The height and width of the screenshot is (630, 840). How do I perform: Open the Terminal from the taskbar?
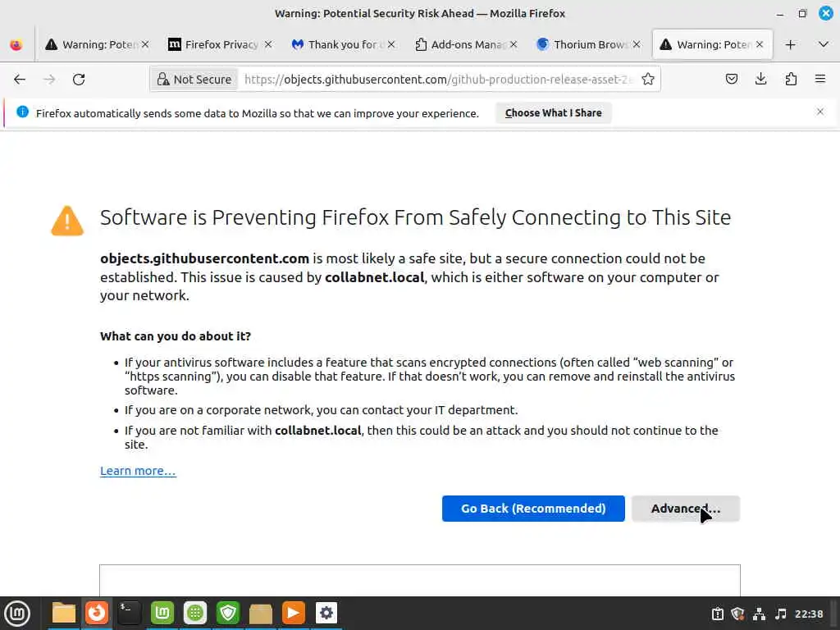[x=130, y=613]
